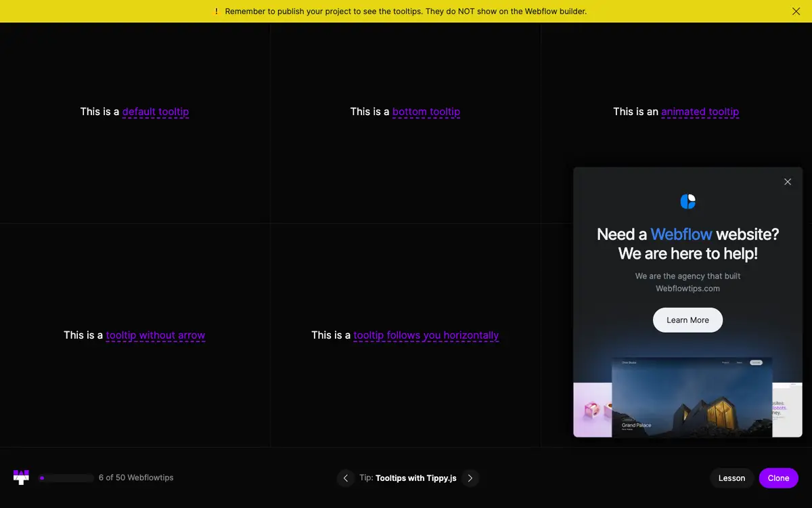The height and width of the screenshot is (508, 812).
Task: Click the blue agency logo in popup
Action: (688, 201)
